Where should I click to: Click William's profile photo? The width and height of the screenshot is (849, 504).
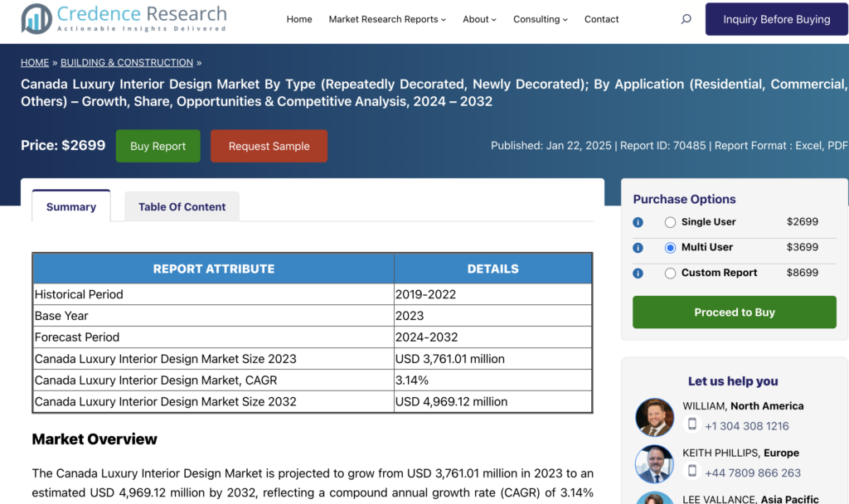click(x=655, y=418)
